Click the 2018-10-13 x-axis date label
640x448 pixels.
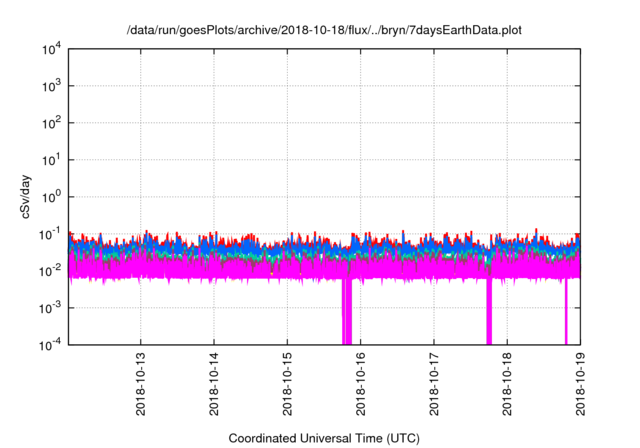click(140, 384)
